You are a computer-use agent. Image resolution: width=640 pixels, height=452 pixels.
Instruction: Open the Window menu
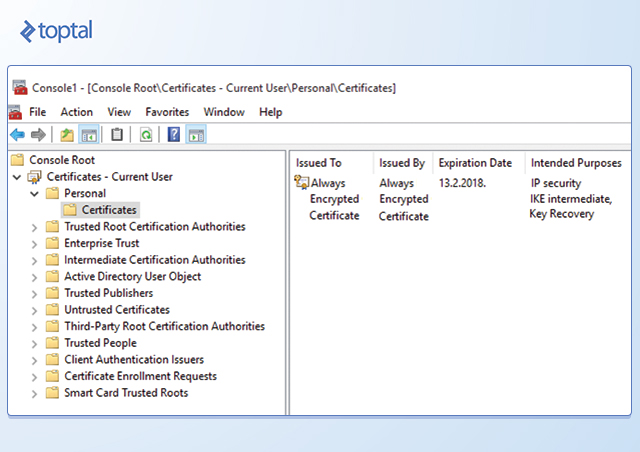pos(224,112)
